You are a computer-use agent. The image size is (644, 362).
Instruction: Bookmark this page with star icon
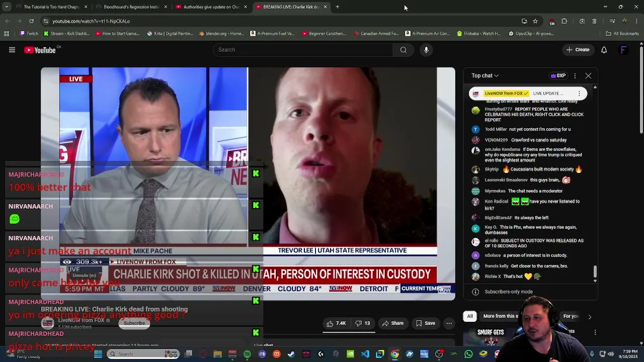[535, 21]
